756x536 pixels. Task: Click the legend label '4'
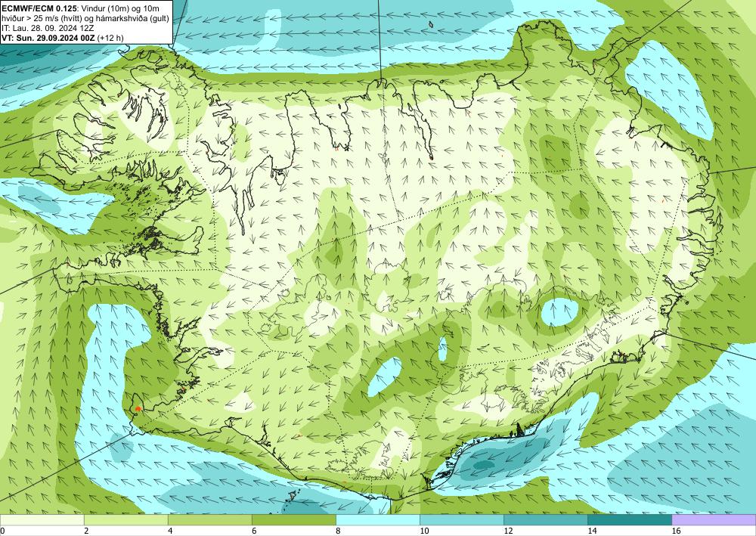pos(169,531)
